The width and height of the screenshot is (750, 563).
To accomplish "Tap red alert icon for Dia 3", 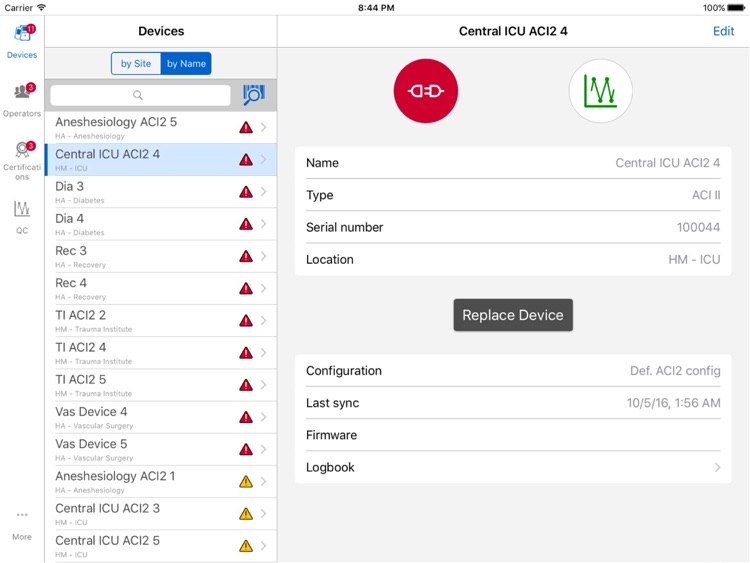I will pyautogui.click(x=246, y=192).
